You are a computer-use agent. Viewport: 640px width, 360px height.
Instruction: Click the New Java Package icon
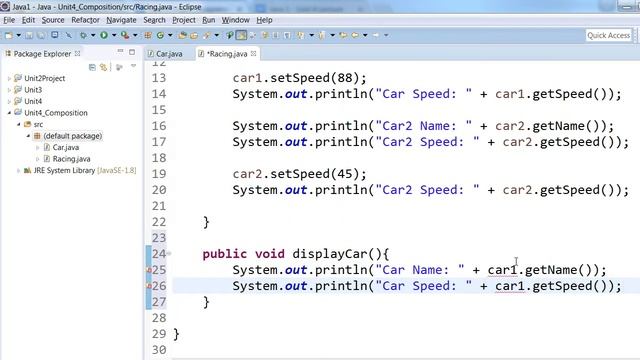point(147,35)
